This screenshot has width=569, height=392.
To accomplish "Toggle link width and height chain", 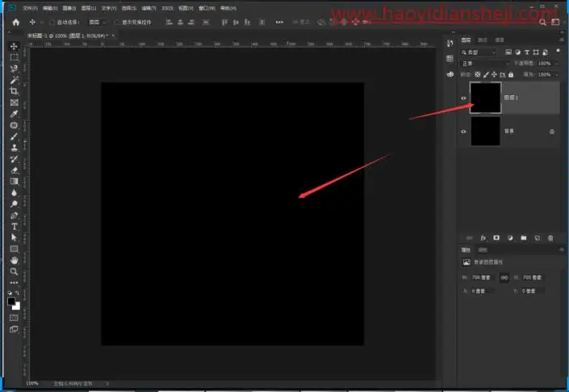I will tap(504, 277).
